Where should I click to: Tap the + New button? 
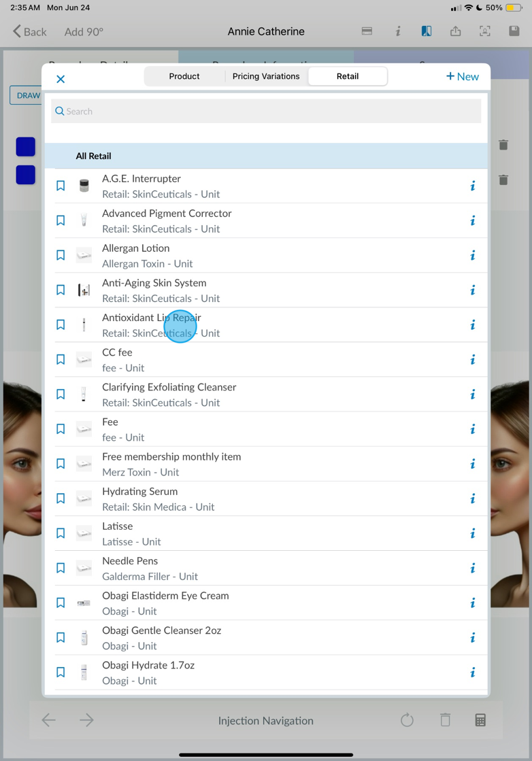point(463,77)
